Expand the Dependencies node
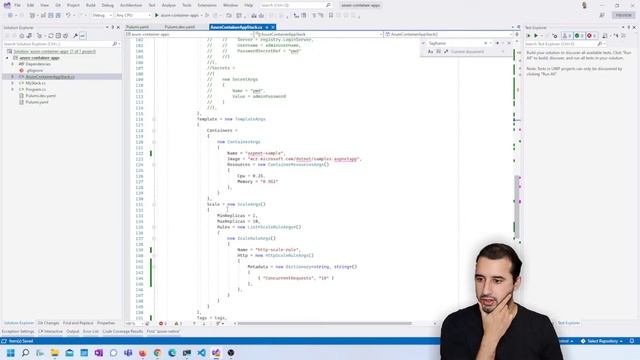Screen dimensions: 640x360 click(x=13, y=64)
